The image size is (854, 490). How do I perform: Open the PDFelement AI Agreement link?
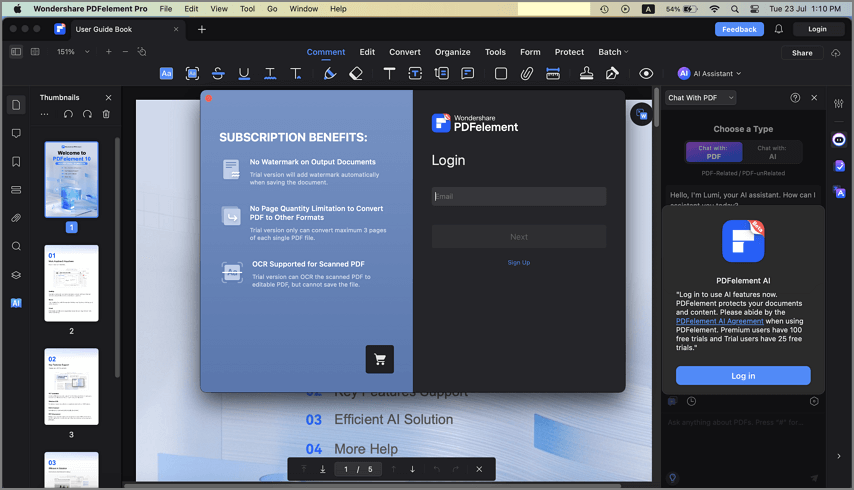pos(719,321)
